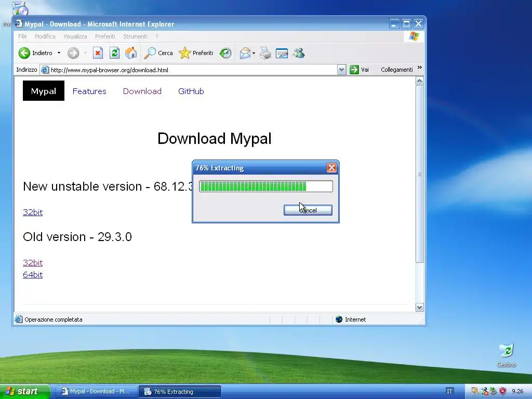Click the red shield security tray icon
The height and width of the screenshot is (399, 532).
(502, 391)
